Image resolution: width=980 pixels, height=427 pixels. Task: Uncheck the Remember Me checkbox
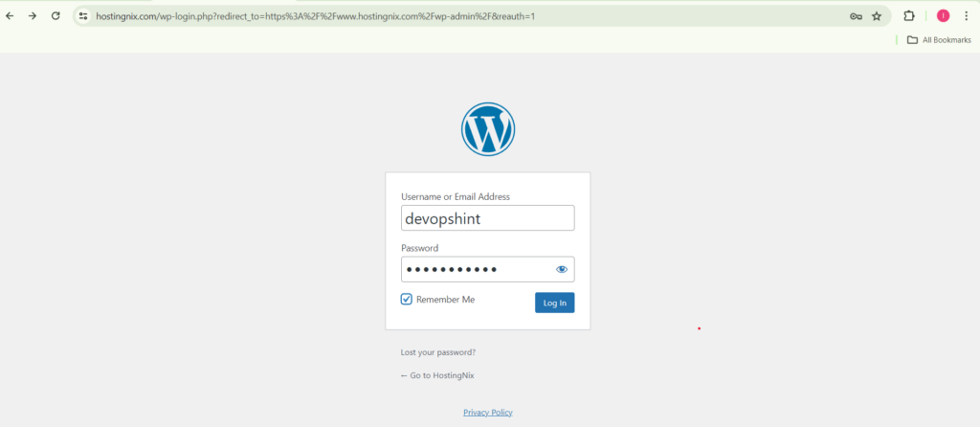pyautogui.click(x=406, y=300)
